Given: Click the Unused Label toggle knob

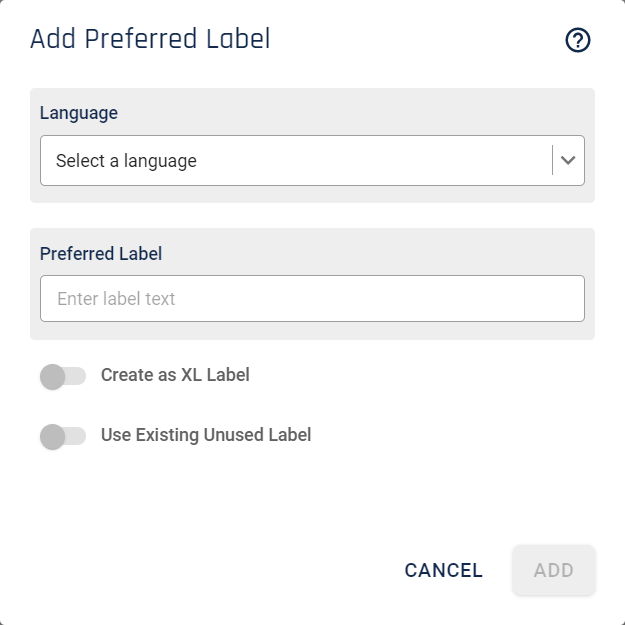Looking at the screenshot, I should click(53, 436).
